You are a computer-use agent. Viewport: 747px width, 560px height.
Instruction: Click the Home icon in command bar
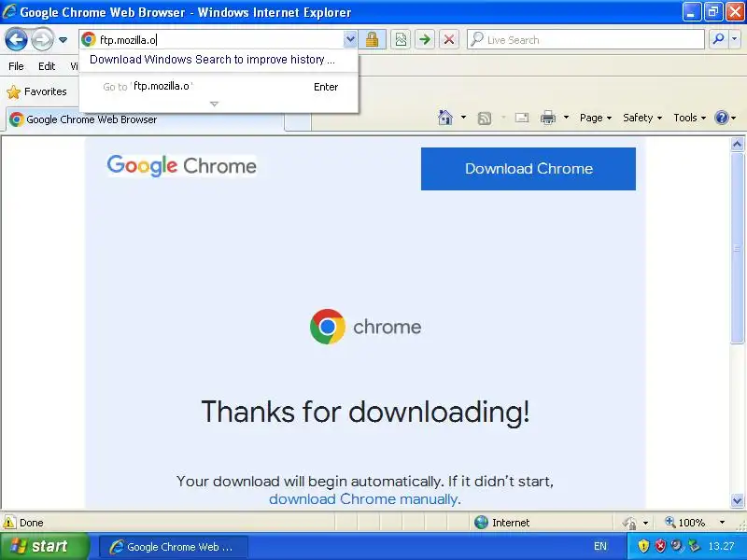pyautogui.click(x=445, y=118)
